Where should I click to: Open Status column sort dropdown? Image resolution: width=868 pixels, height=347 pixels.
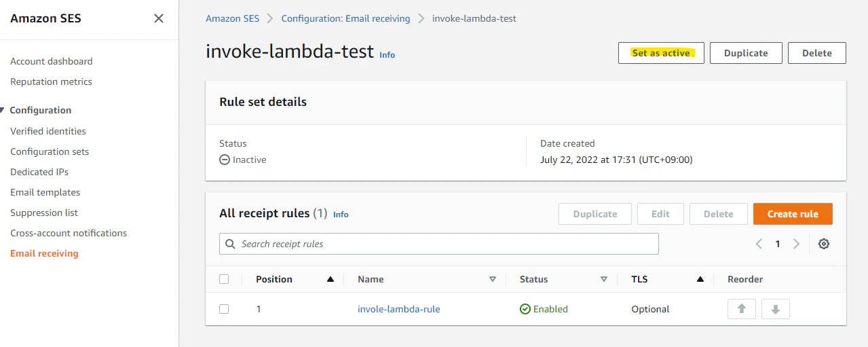coord(603,279)
